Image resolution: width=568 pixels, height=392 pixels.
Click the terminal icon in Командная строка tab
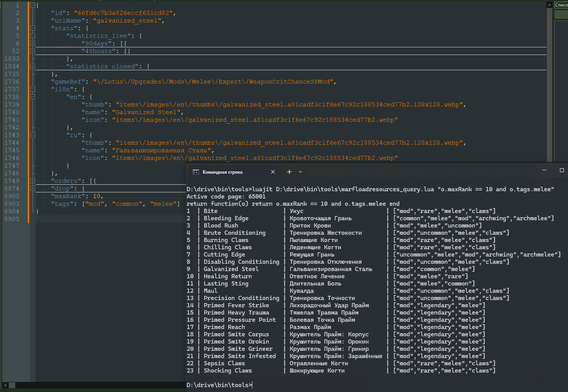point(196,172)
